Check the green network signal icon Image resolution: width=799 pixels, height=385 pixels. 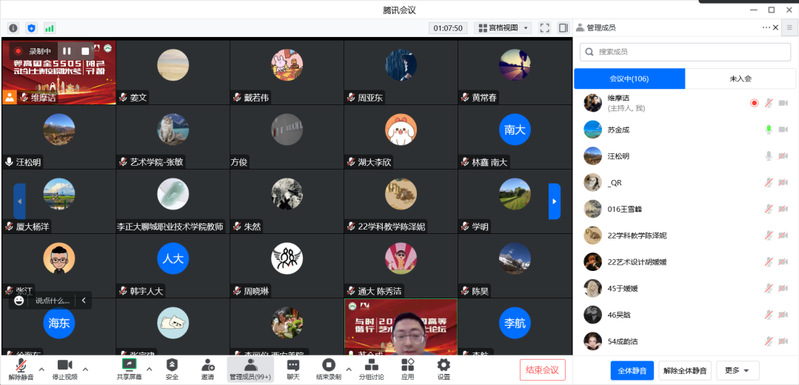49,28
